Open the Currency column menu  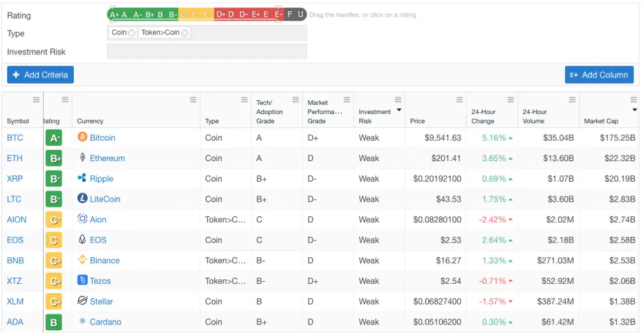pyautogui.click(x=193, y=100)
